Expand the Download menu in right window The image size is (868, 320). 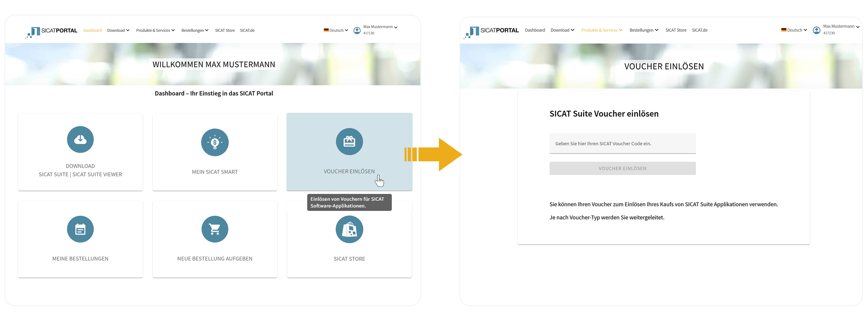click(562, 30)
